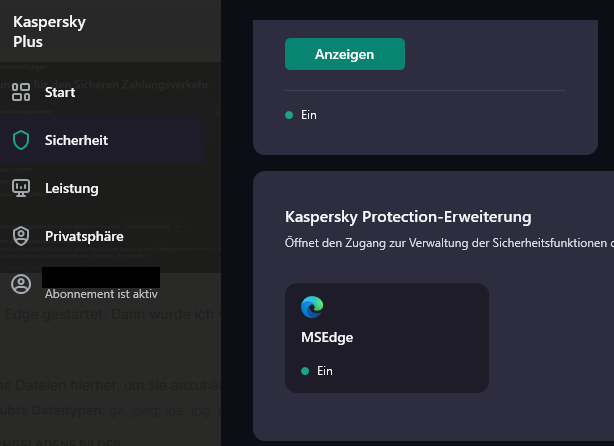Click the green status dot below Anzeigen
This screenshot has width=614, height=446.
[x=289, y=115]
